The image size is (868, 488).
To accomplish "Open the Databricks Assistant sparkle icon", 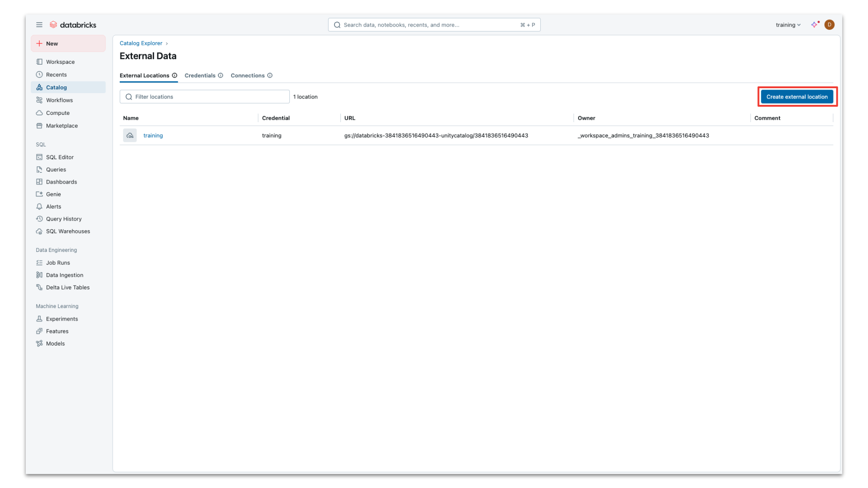I will pos(814,25).
